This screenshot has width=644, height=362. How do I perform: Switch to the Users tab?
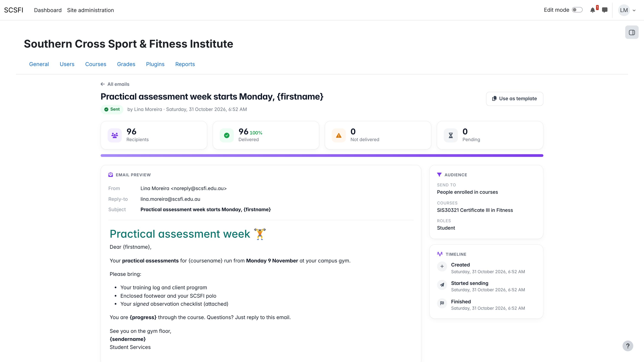(67, 64)
